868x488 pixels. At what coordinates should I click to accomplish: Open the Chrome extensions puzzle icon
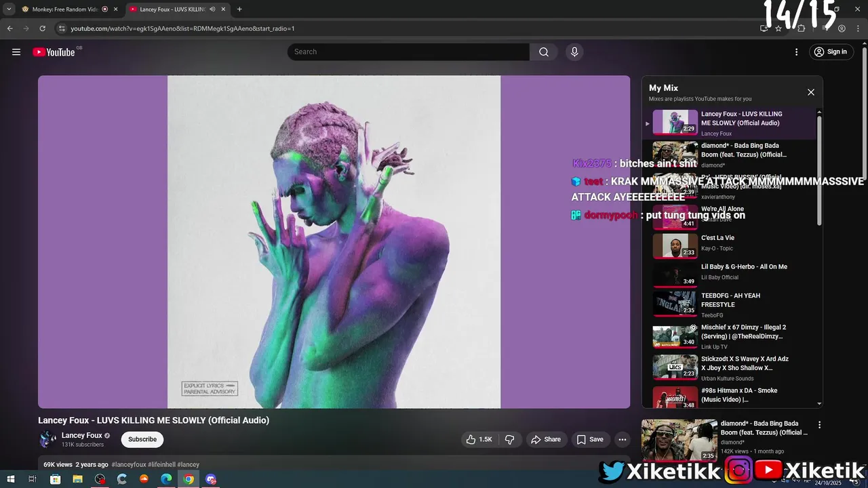(x=801, y=28)
